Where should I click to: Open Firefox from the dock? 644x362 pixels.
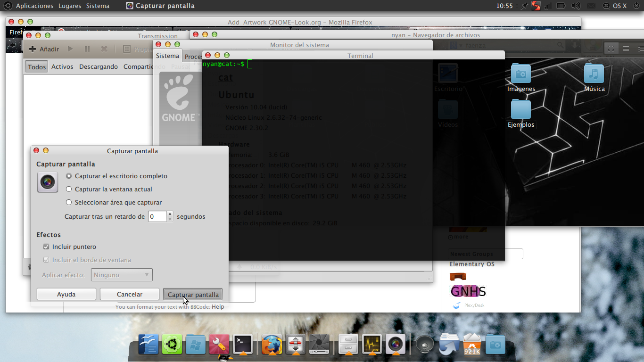pyautogui.click(x=272, y=345)
